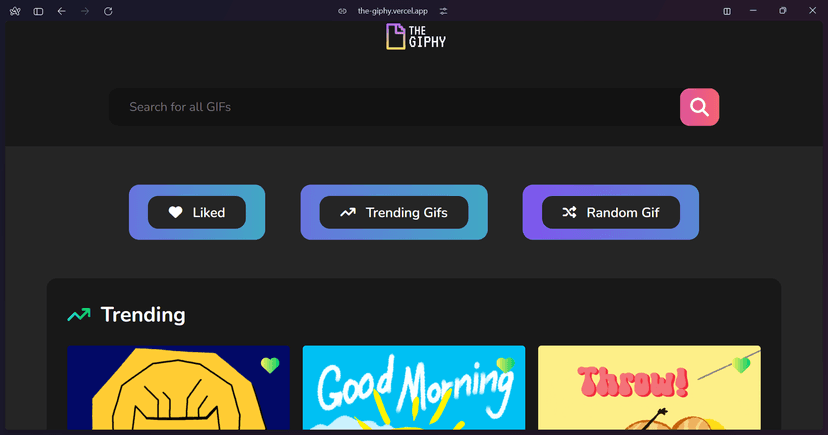Screen dimensions: 828x435
Task: Like the Throw! gif via heart
Action: pyautogui.click(x=741, y=364)
